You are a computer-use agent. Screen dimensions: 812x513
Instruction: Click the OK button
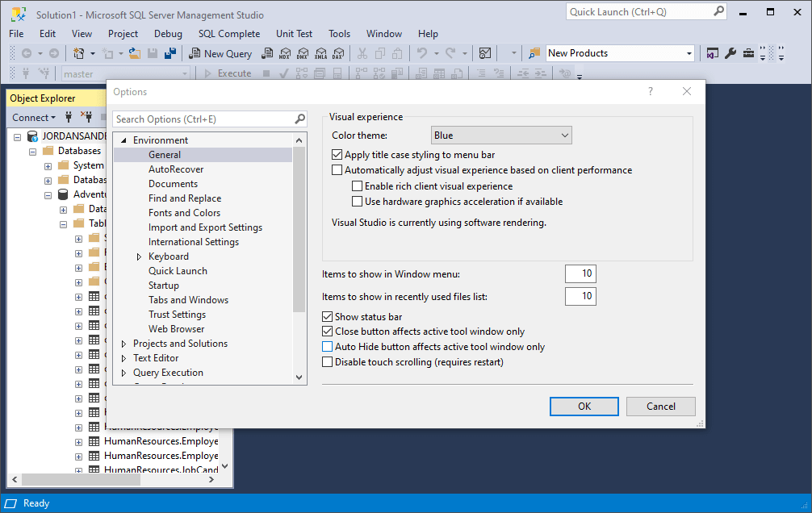(584, 407)
